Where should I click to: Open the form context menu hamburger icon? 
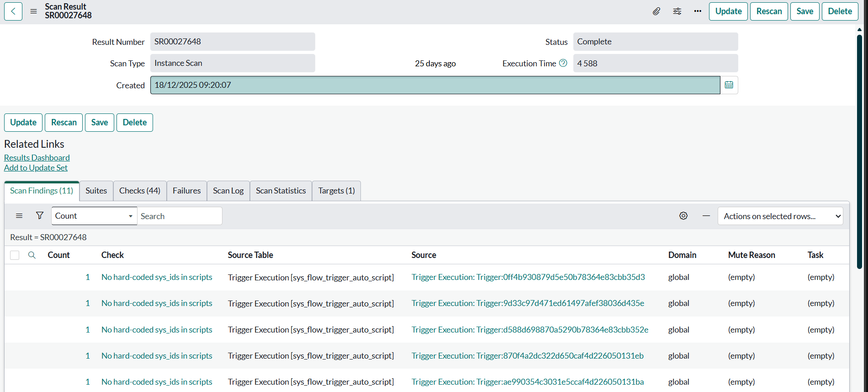[33, 11]
